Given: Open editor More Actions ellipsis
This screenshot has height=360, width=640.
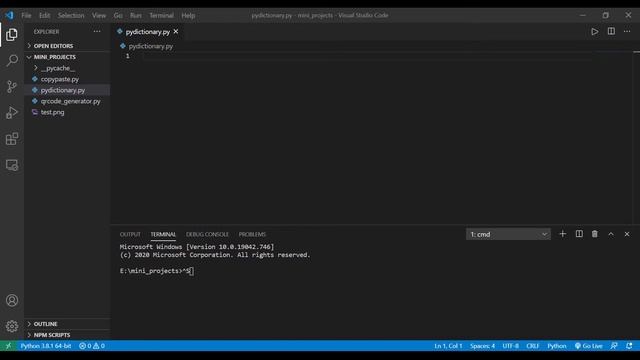Looking at the screenshot, I should coord(627,31).
